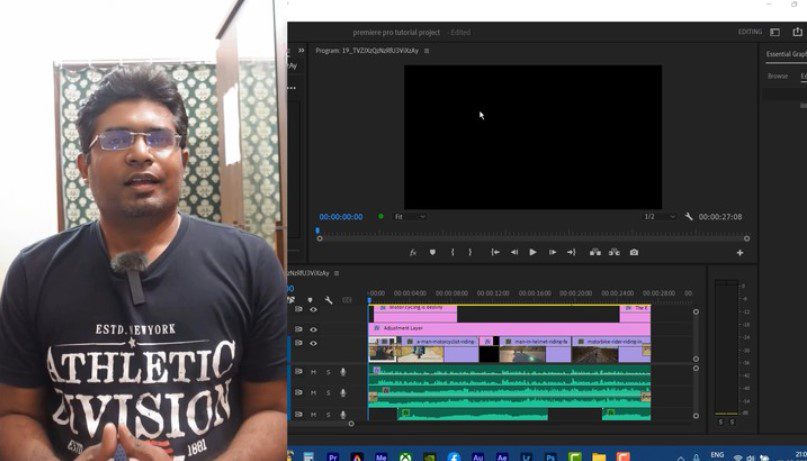The width and height of the screenshot is (807, 461).
Task: Toggle sync lock on top video track
Action: pos(299,309)
